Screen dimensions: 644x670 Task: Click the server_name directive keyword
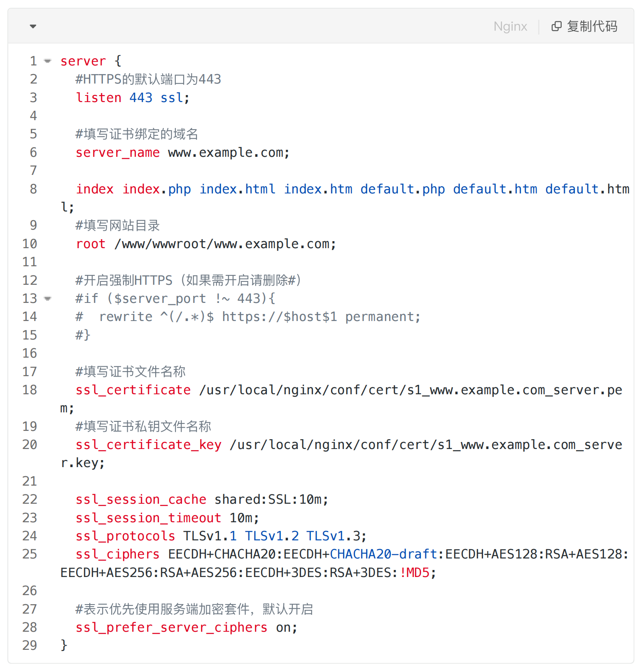pyautogui.click(x=117, y=153)
